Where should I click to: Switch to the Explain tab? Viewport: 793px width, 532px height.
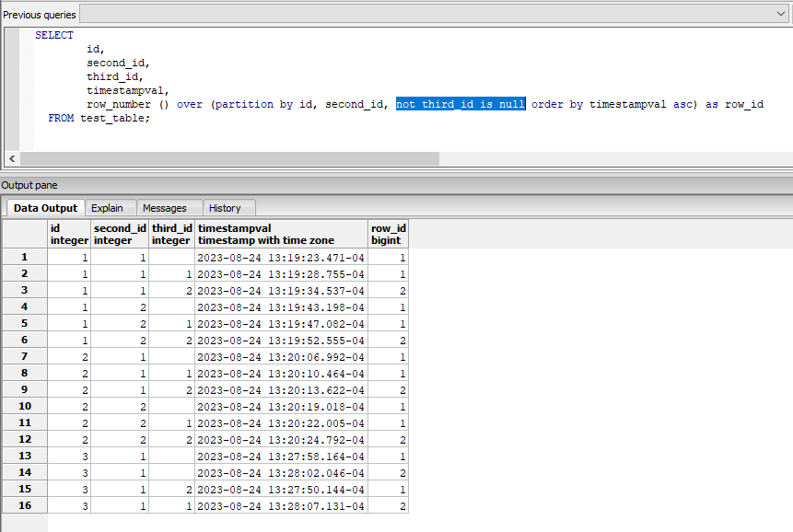click(106, 208)
